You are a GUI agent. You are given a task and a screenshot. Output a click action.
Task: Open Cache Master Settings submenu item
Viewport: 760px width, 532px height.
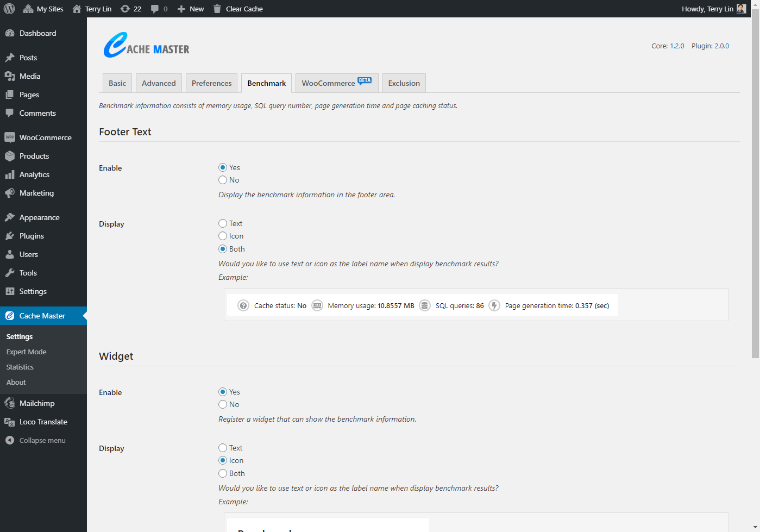[20, 337]
